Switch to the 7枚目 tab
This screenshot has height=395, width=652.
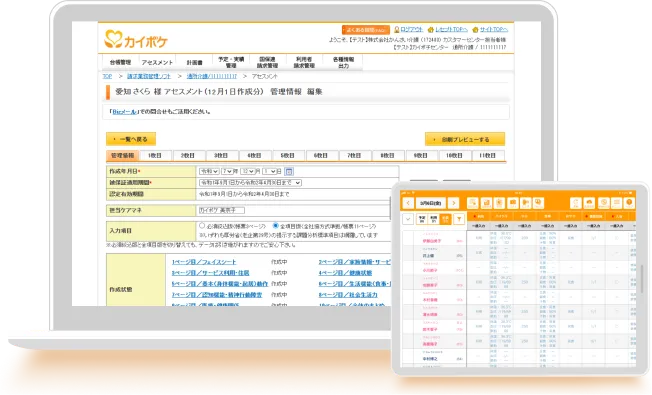click(x=354, y=156)
